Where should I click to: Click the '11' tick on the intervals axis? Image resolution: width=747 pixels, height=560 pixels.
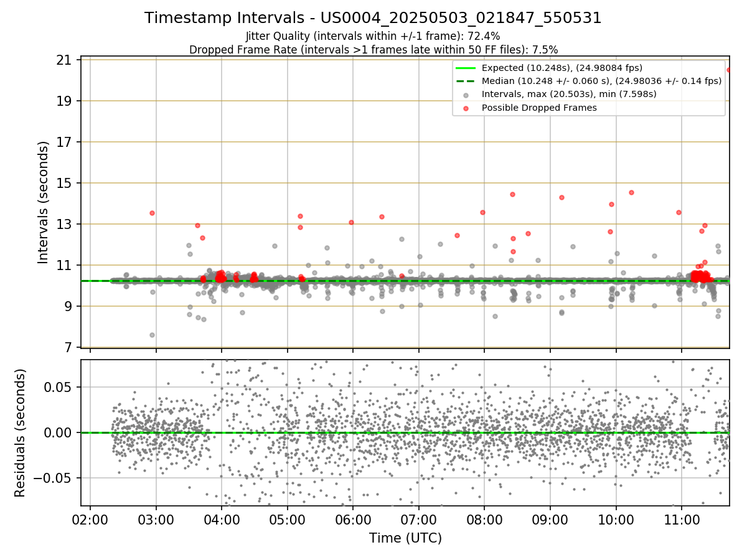pyautogui.click(x=63, y=266)
